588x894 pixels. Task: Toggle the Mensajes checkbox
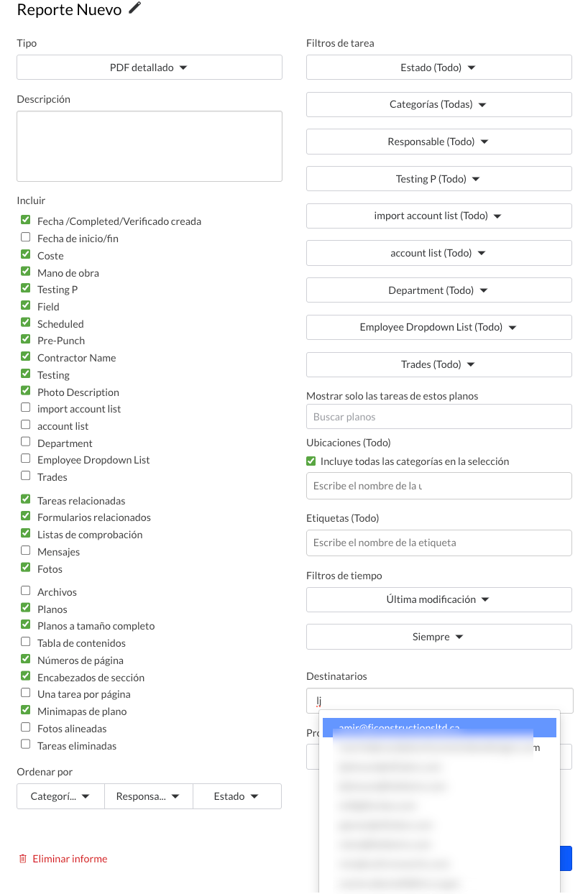click(26, 551)
